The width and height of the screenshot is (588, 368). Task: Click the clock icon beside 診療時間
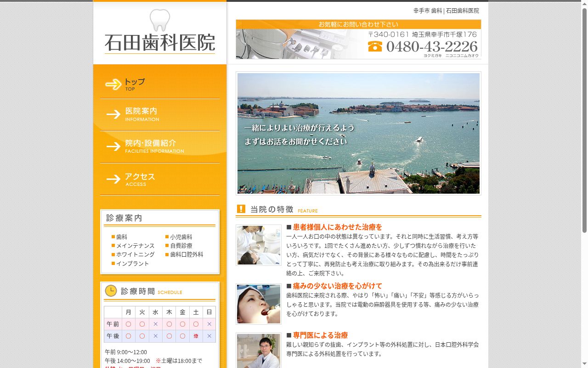pos(111,291)
